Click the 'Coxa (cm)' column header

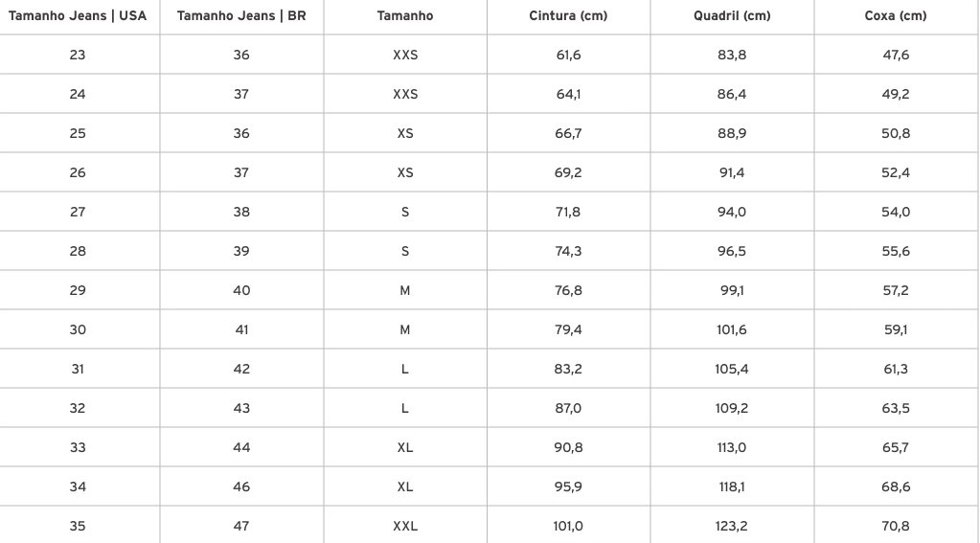point(896,16)
